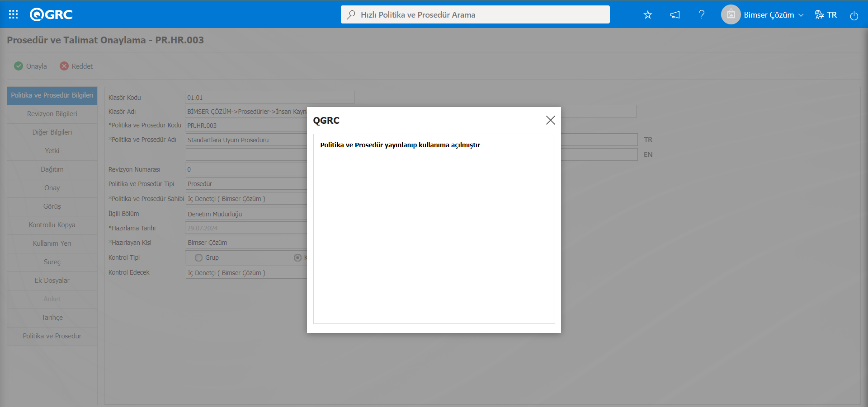
Task: Open Kontrollü Kopya tab
Action: click(52, 225)
